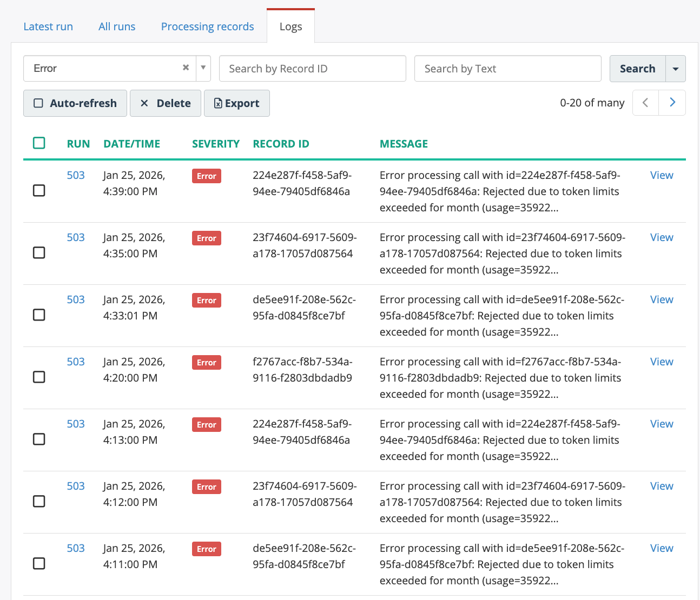The height and width of the screenshot is (600, 700).
Task: Sort by the DATE/TIME column header
Action: pos(132,144)
